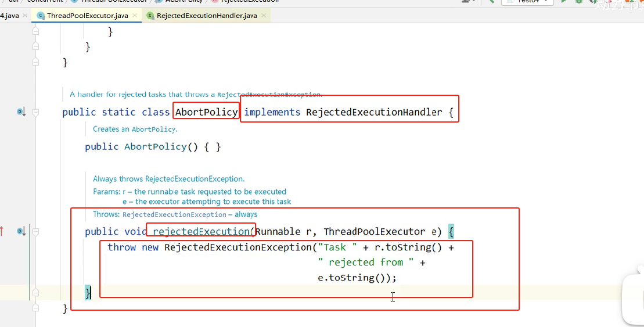This screenshot has height=327, width=644.
Task: Click the 'Params: r – the runnable task' doc line
Action: point(189,192)
